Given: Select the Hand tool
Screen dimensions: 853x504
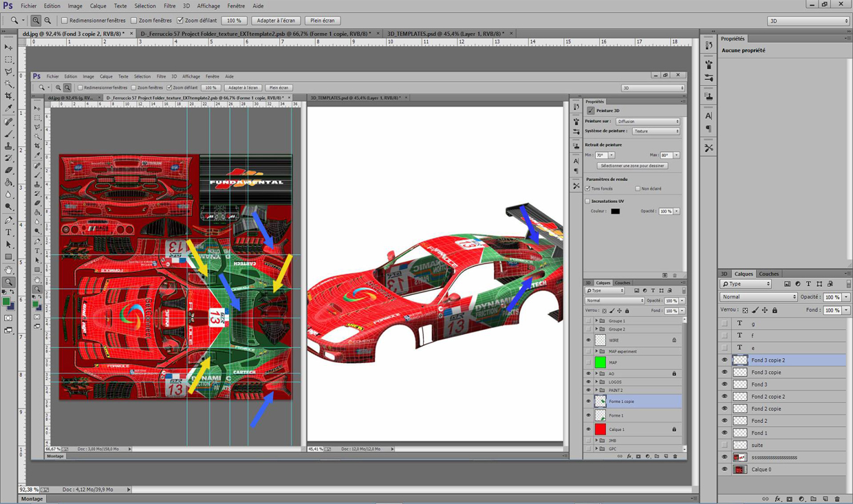Looking at the screenshot, I should click(9, 270).
